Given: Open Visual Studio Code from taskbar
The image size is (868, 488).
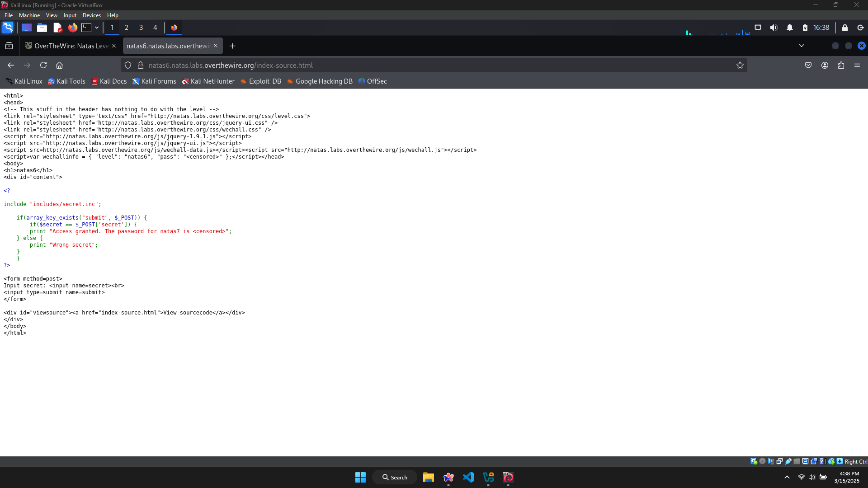Looking at the screenshot, I should pyautogui.click(x=468, y=477).
